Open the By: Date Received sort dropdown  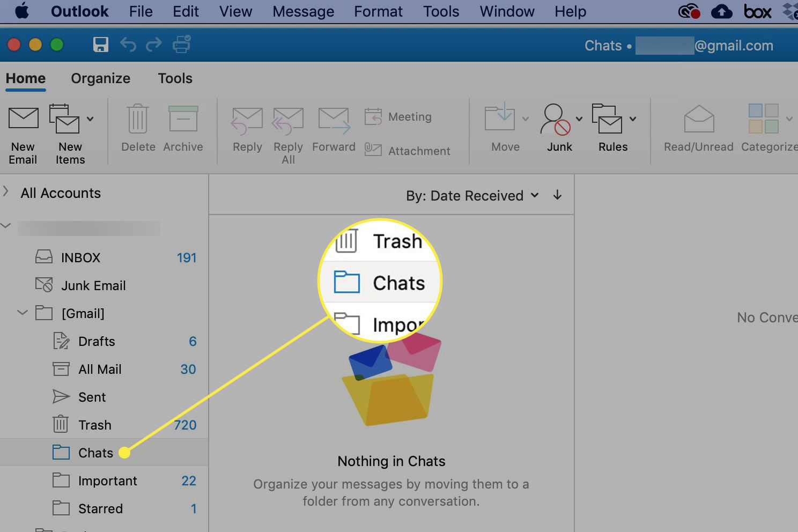tap(472, 196)
